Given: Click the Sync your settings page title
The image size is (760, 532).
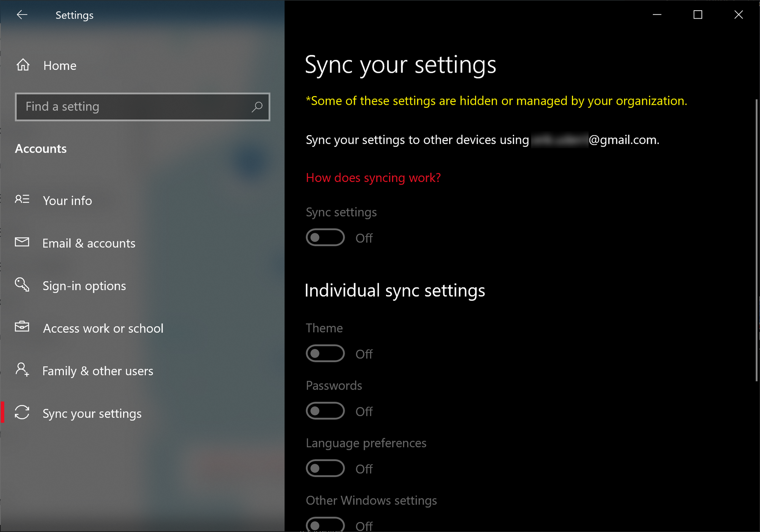Looking at the screenshot, I should (x=401, y=65).
